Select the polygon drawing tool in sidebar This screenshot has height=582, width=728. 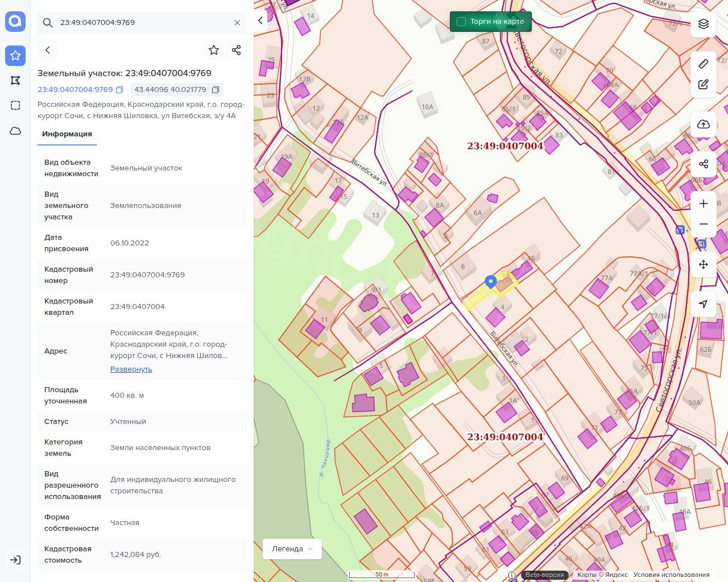coord(15,80)
